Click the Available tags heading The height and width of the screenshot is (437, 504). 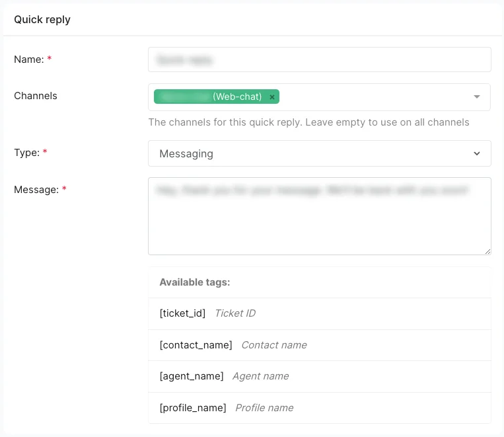195,282
